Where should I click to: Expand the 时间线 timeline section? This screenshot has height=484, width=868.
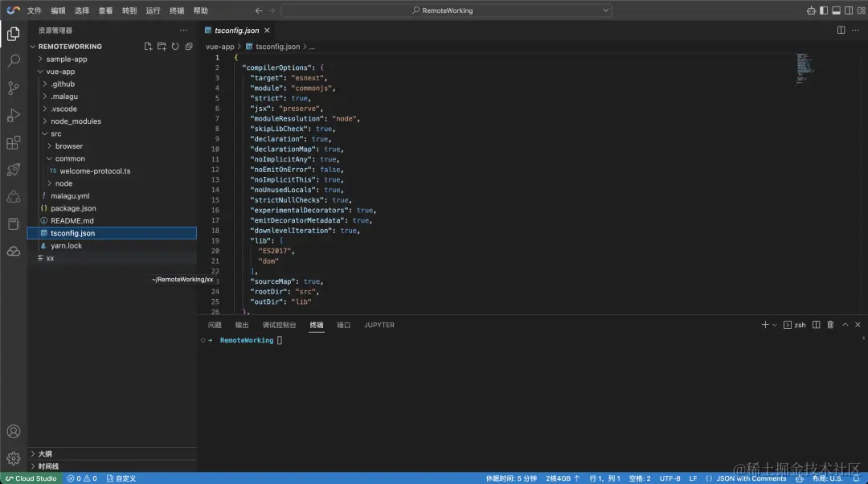coord(112,466)
